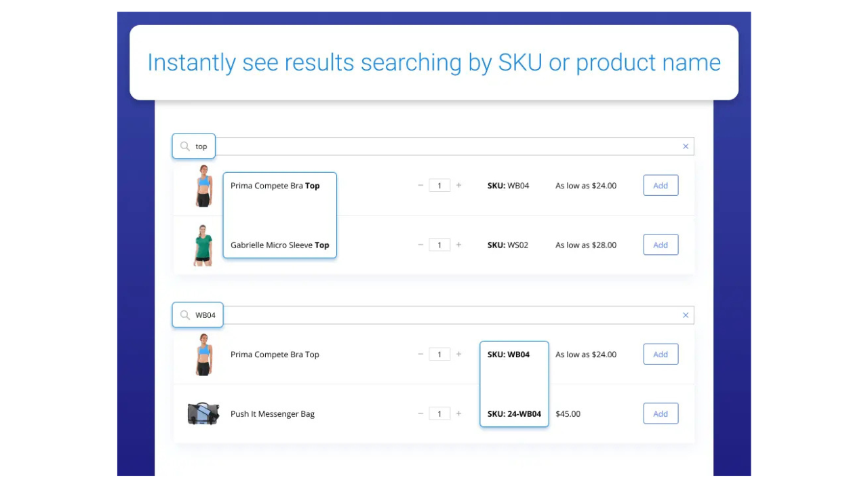Increase quantity for Gabrielle Micro Sleeve Top

coord(459,245)
